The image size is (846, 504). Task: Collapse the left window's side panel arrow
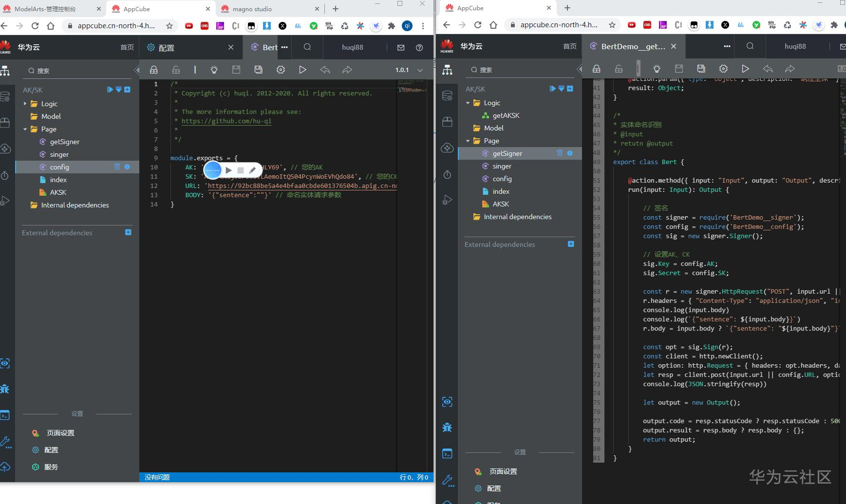[x=137, y=70]
